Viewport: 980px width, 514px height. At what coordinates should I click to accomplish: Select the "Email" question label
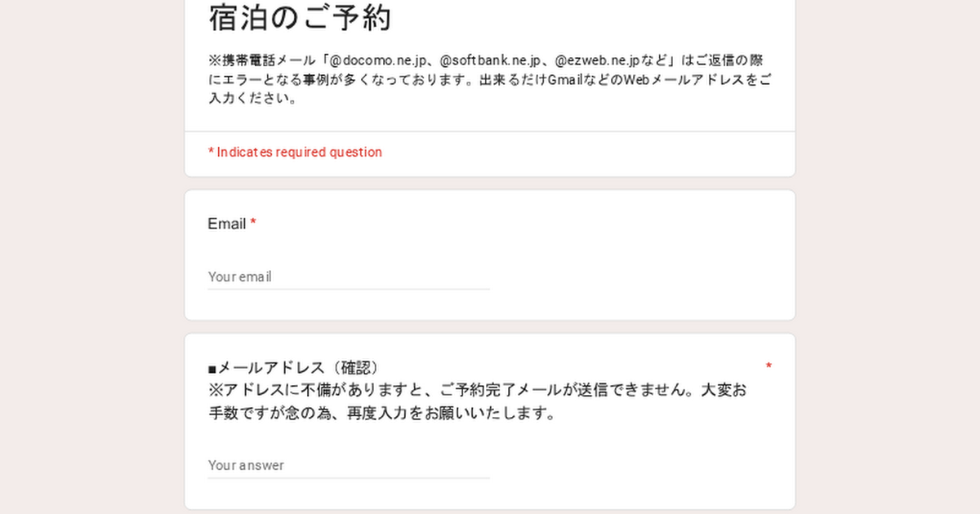click(x=226, y=224)
